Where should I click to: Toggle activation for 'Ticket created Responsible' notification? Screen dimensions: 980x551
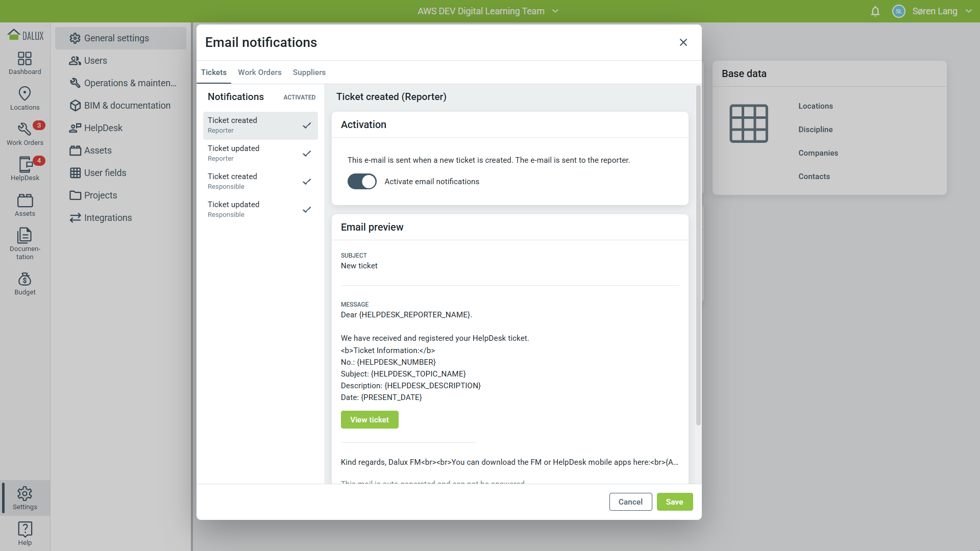coord(307,181)
